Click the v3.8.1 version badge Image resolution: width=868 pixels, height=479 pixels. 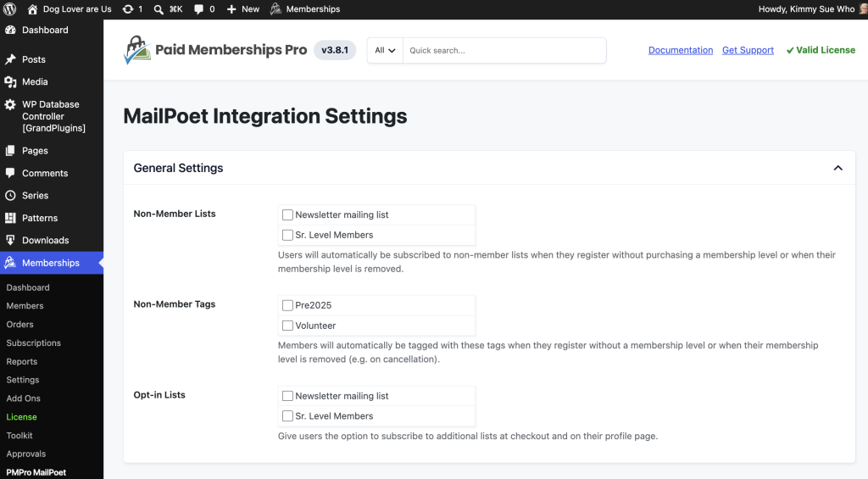coord(335,50)
